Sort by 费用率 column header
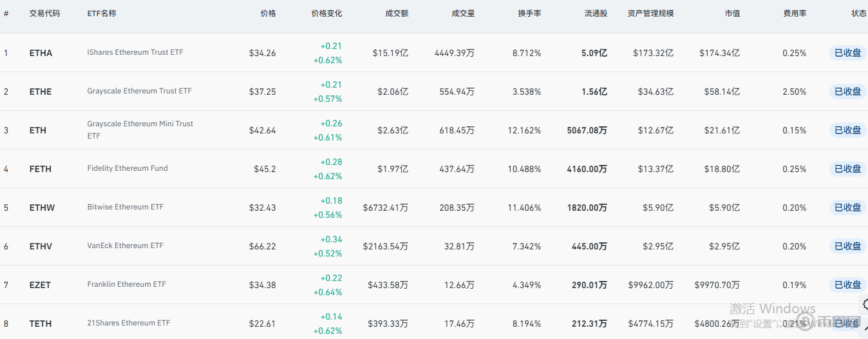The image size is (868, 339). coord(795,14)
